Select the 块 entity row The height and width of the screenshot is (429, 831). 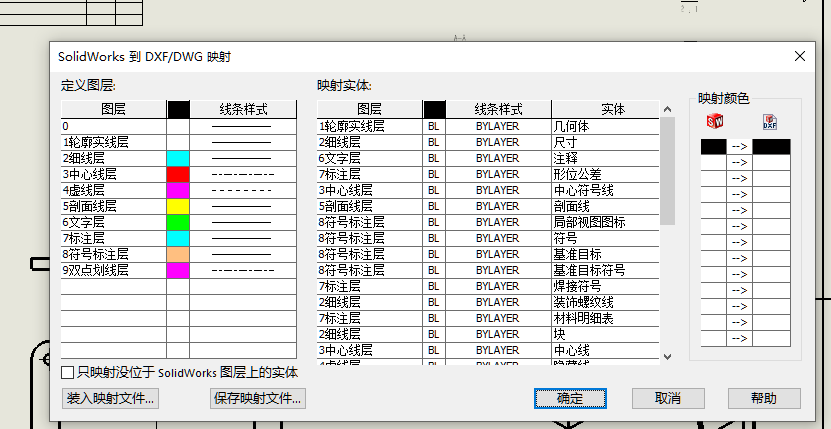[488, 334]
